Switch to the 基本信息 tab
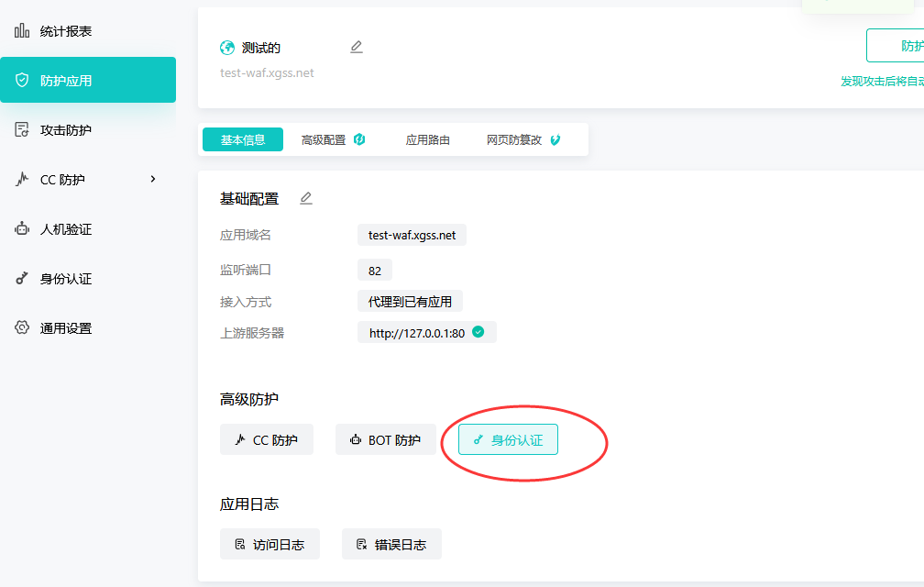The image size is (924, 587). click(243, 140)
